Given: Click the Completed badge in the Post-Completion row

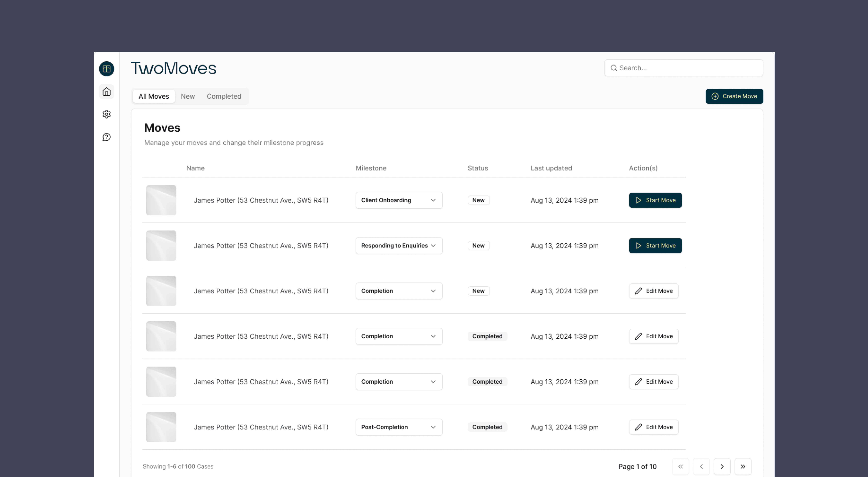Looking at the screenshot, I should 487,427.
